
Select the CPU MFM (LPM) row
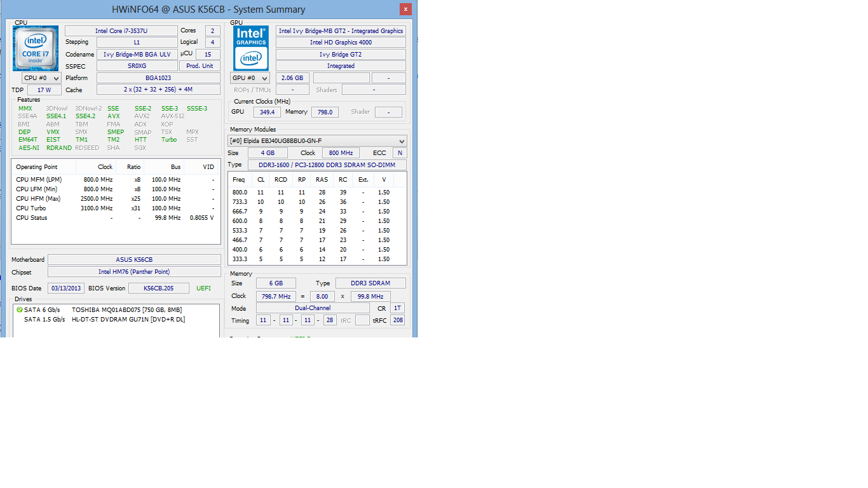[x=116, y=180]
